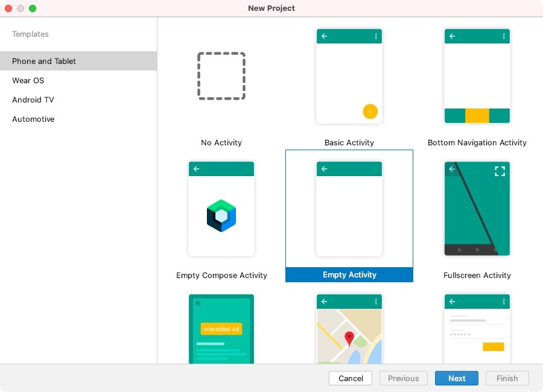Close the New Project window
The width and height of the screenshot is (543, 392).
pos(8,8)
